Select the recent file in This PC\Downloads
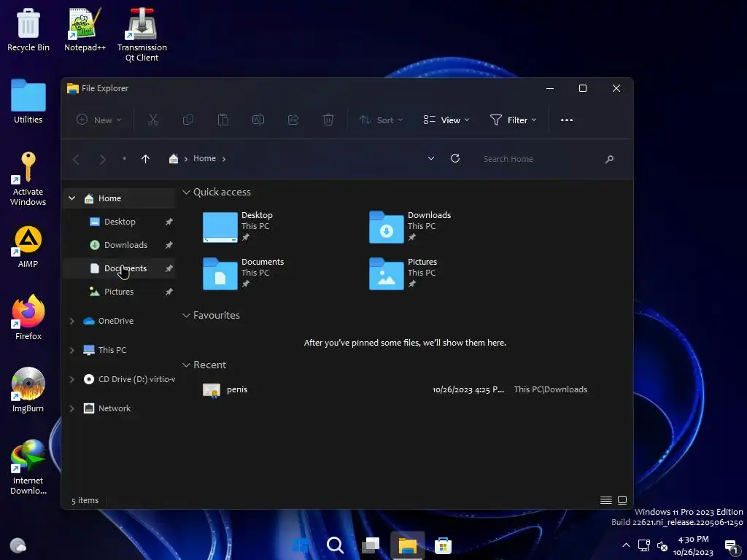 (x=395, y=389)
